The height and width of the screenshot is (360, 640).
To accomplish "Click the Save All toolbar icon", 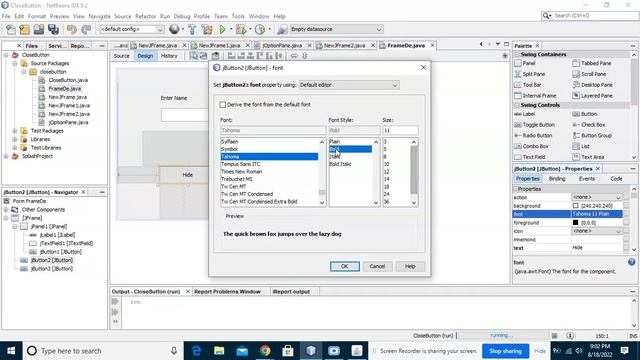I will pyautogui.click(x=53, y=29).
